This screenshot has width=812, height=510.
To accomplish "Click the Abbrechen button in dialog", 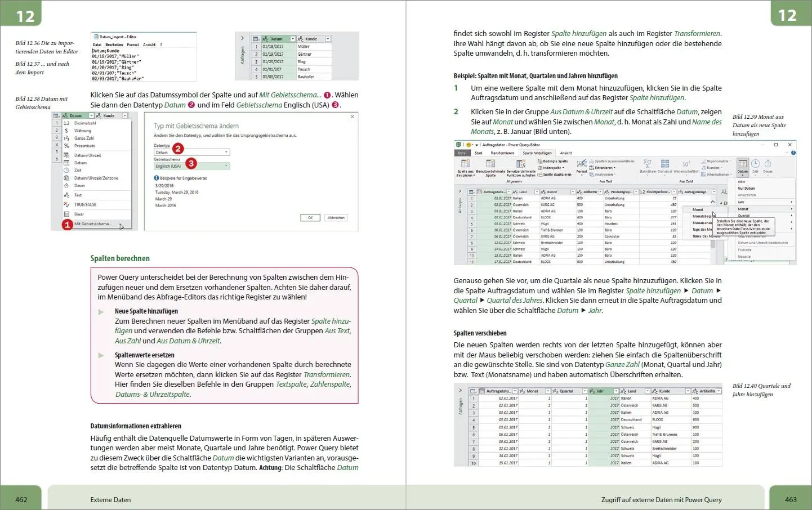I will 336,218.
